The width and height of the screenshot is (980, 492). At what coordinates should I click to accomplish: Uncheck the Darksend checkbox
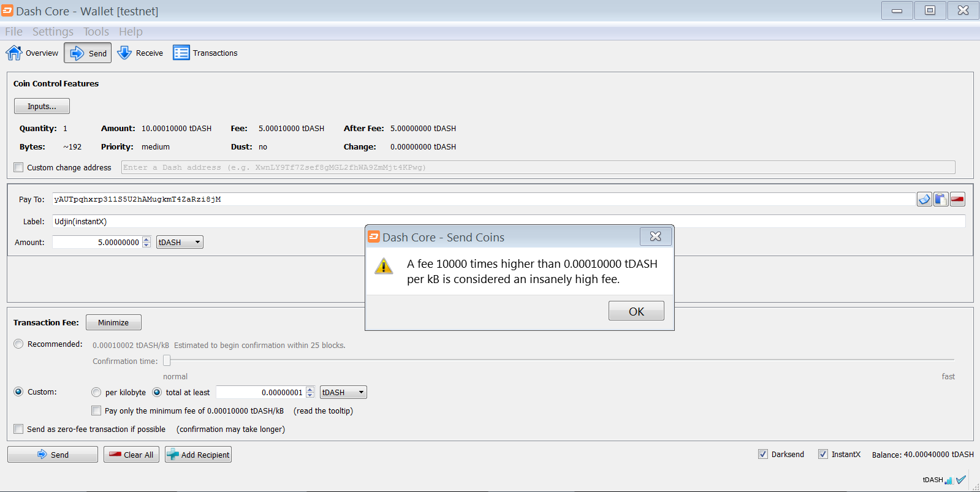pos(763,454)
